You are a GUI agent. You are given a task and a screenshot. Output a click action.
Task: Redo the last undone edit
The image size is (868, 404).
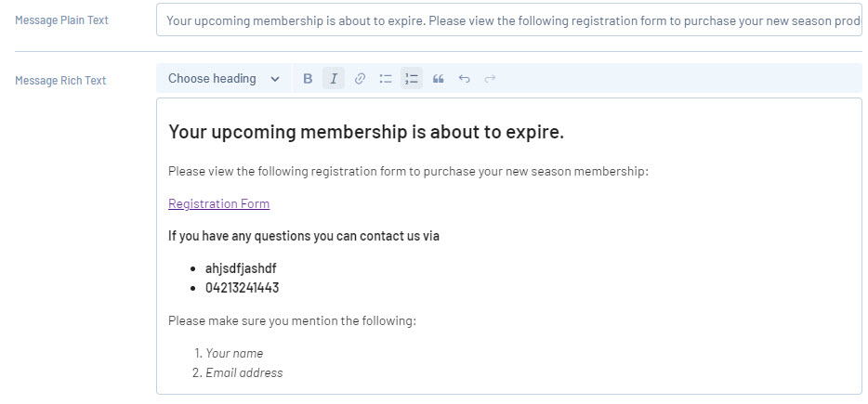(490, 79)
